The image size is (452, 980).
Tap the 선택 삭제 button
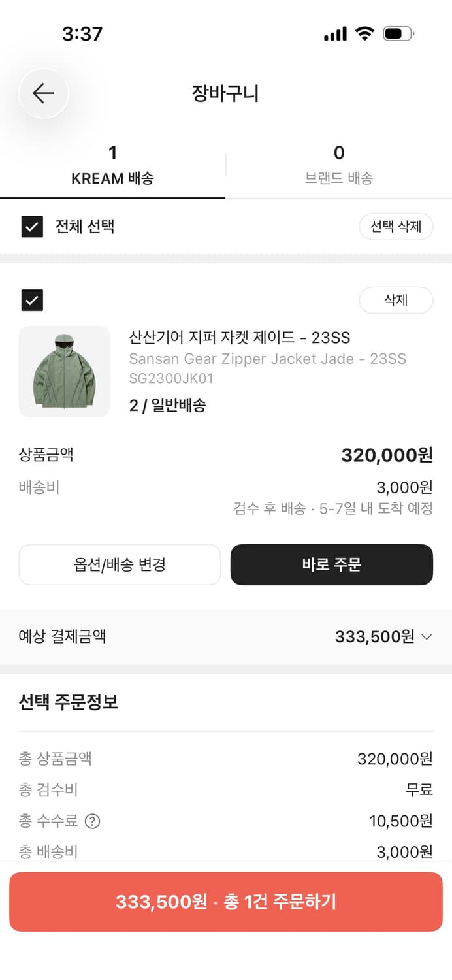coord(396,227)
